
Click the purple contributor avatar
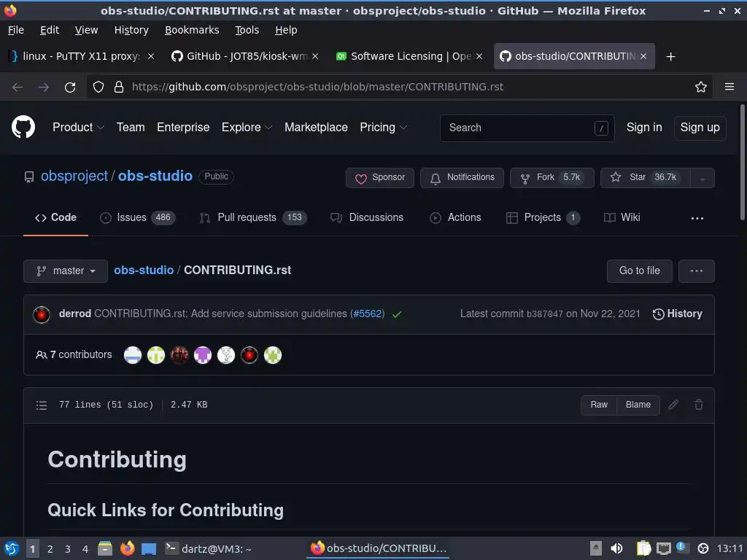tap(203, 355)
